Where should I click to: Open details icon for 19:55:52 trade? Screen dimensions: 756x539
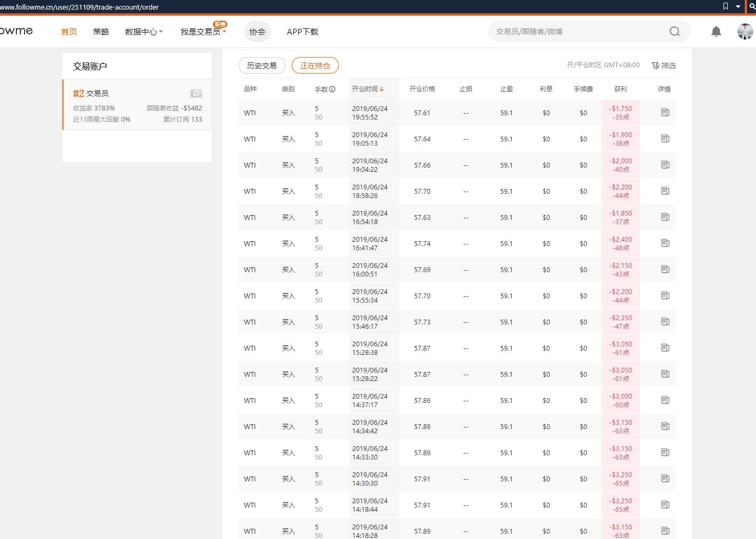(665, 113)
